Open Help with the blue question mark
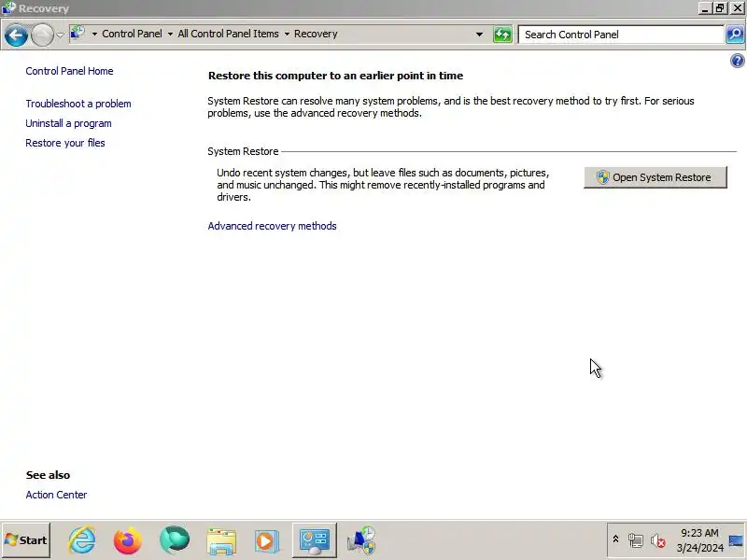 737,61
